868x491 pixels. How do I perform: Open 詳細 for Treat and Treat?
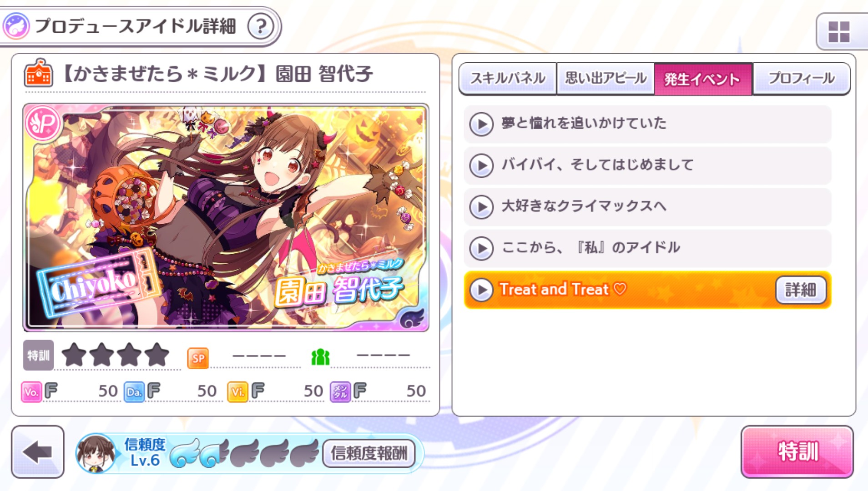coord(801,290)
